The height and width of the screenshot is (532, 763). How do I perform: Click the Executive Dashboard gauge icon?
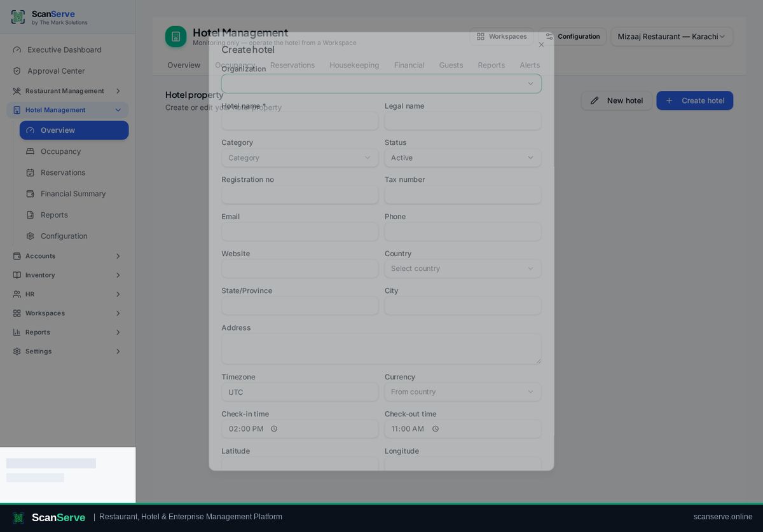point(17,50)
